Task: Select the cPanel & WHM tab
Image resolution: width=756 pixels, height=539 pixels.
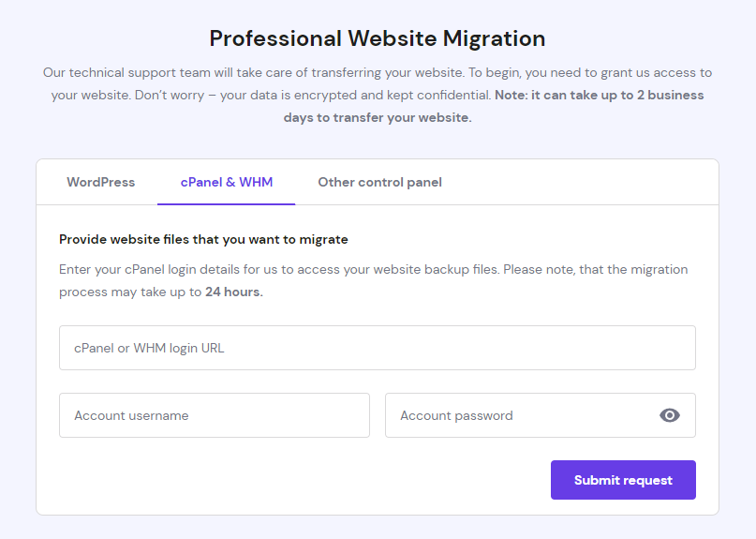Action: point(225,182)
